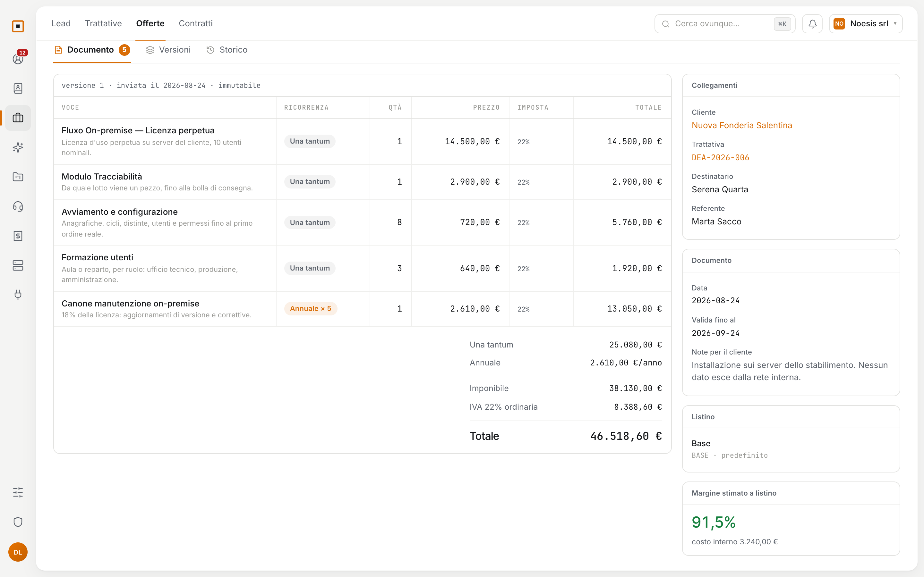Open the DL user avatar
This screenshot has width=924, height=577.
pyautogui.click(x=18, y=552)
